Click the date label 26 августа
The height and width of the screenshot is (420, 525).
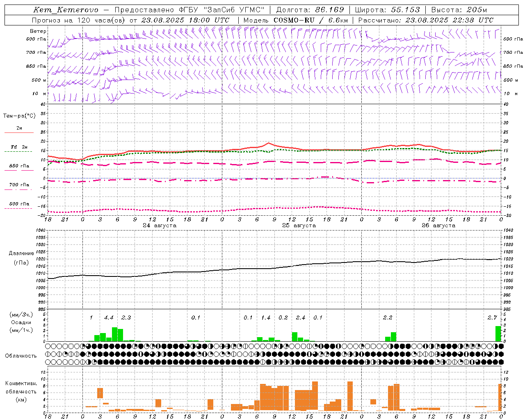click(438, 226)
